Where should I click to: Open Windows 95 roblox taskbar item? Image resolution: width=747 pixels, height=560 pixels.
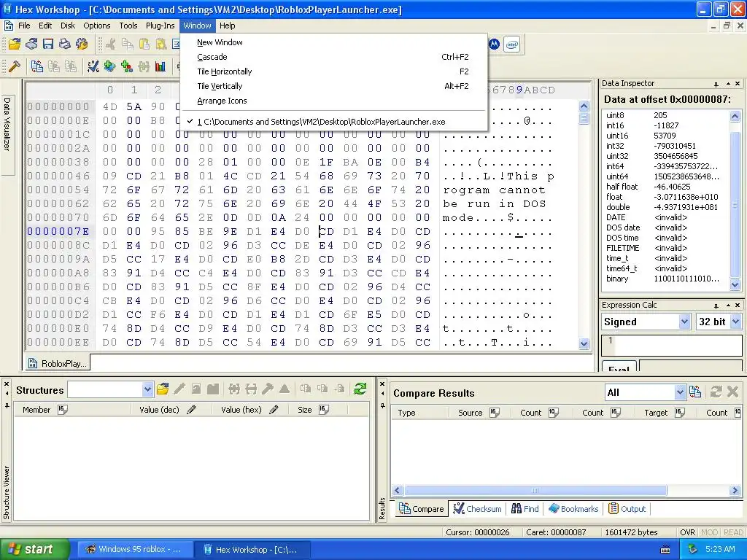click(133, 549)
